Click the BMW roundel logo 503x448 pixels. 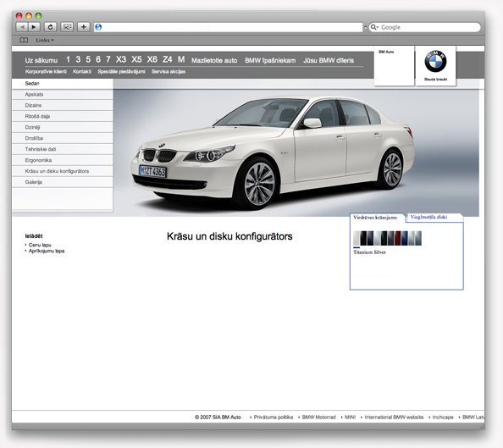(x=435, y=61)
